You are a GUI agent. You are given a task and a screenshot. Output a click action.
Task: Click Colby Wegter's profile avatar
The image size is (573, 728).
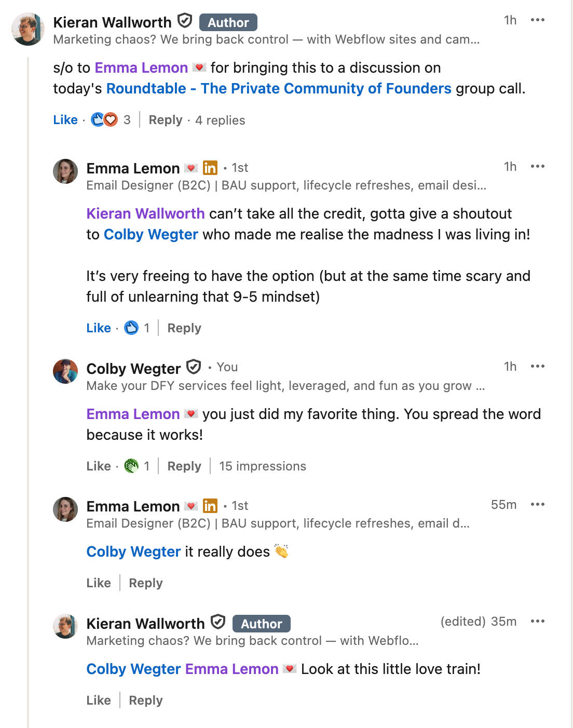(65, 371)
